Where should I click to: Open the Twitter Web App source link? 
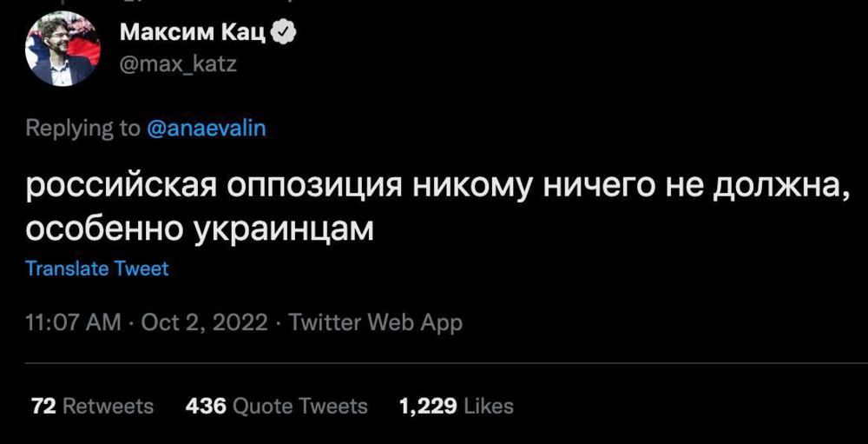pyautogui.click(x=375, y=322)
